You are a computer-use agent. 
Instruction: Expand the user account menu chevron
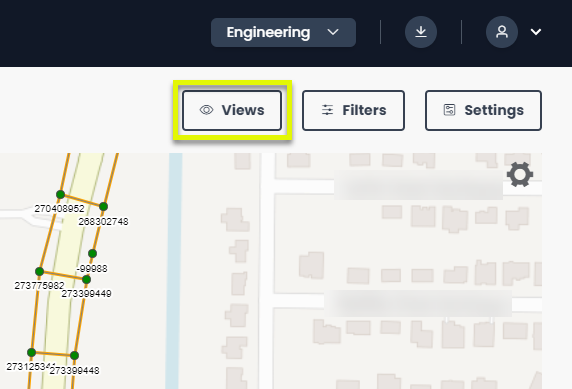[x=536, y=32]
